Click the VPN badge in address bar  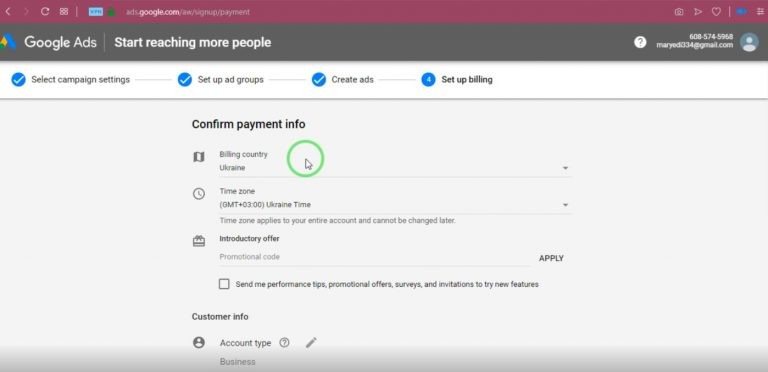click(x=96, y=12)
